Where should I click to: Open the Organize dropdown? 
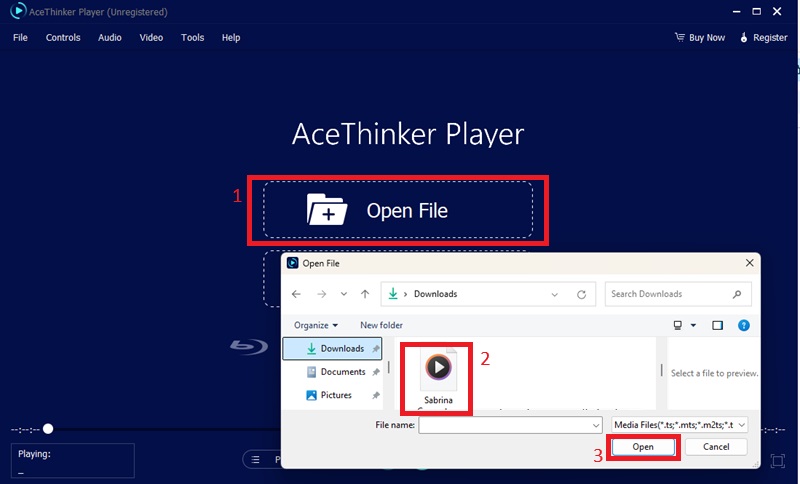click(316, 325)
